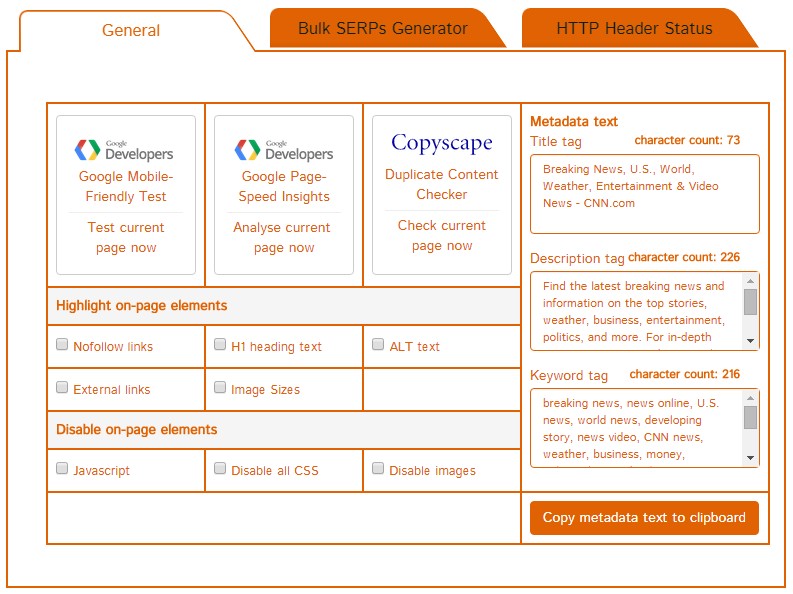The image size is (793, 594).
Task: Click the Copyscape logo
Action: (x=442, y=143)
